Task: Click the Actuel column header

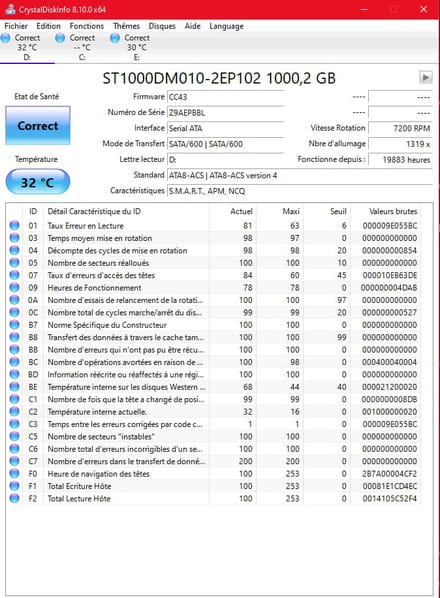Action: tap(232, 211)
